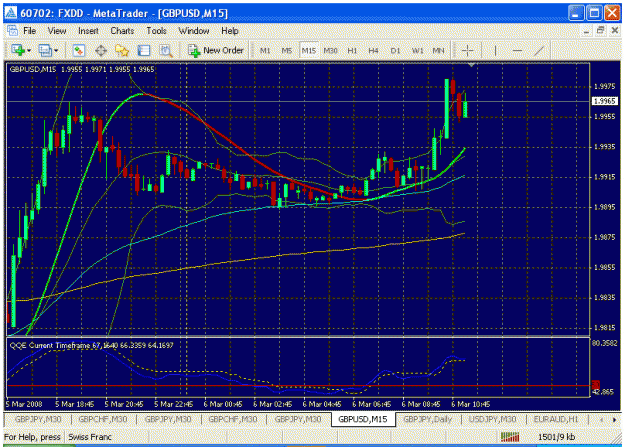The width and height of the screenshot is (625, 447).
Task: Toggle the Market Watch window icon
Action: [79, 51]
